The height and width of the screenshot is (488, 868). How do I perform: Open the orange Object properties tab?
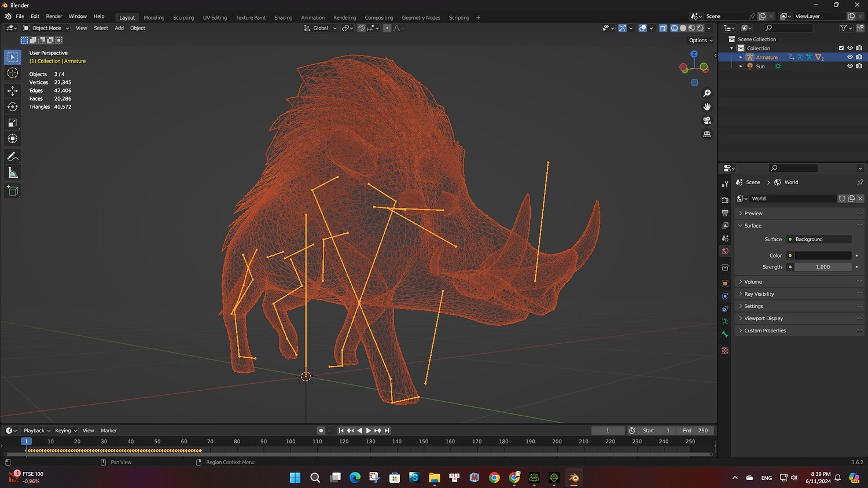[x=725, y=284]
